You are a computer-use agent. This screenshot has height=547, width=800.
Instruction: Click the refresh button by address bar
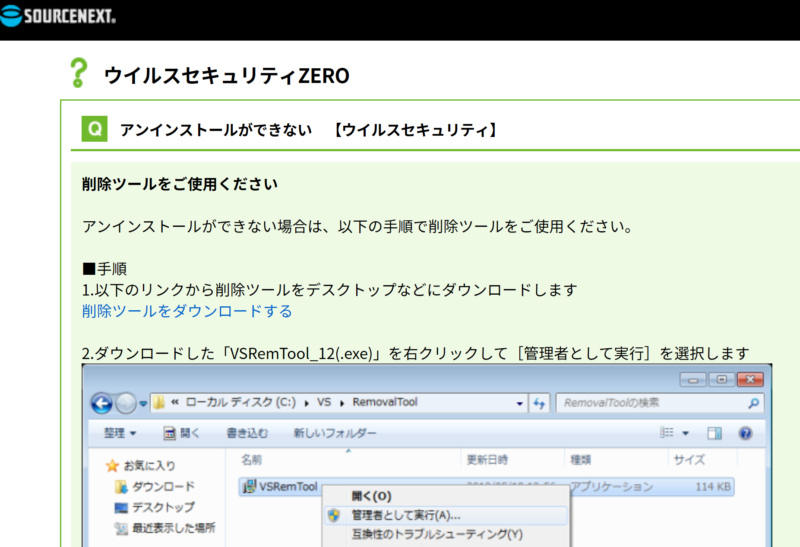tap(539, 403)
